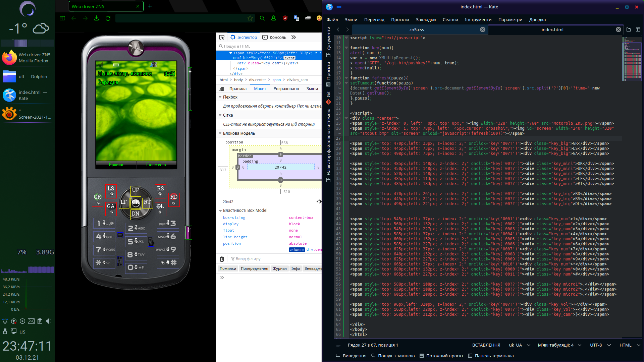
Task: Collapse the Блокова модель section
Action: pyautogui.click(x=220, y=133)
